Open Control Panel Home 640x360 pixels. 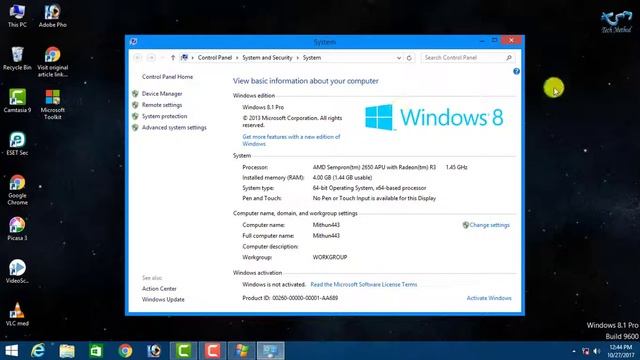tap(167, 77)
